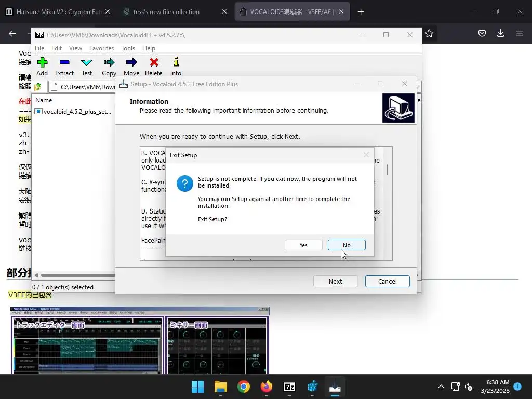Open Firefox Pocket save icon
The image size is (532, 399).
(x=482, y=33)
